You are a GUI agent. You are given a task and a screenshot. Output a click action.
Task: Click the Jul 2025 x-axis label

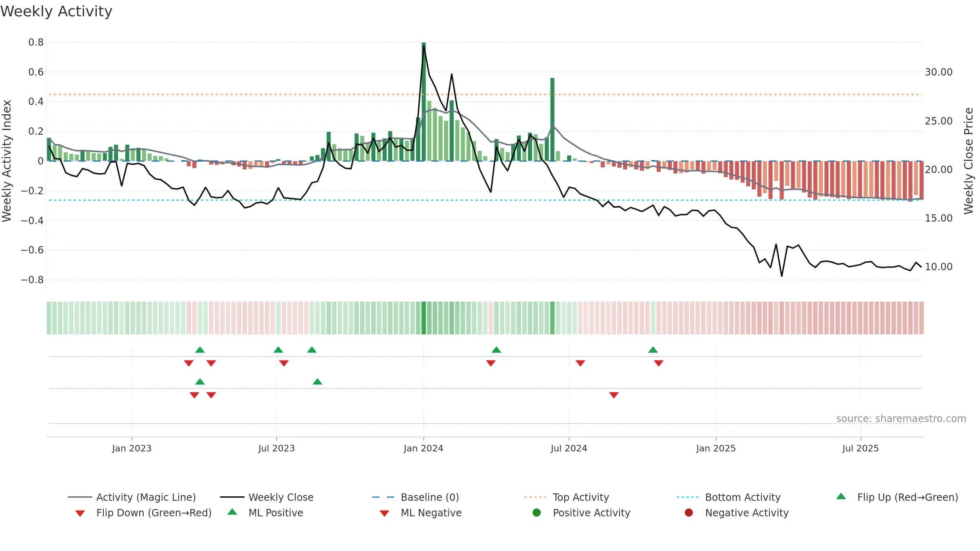pos(860,448)
